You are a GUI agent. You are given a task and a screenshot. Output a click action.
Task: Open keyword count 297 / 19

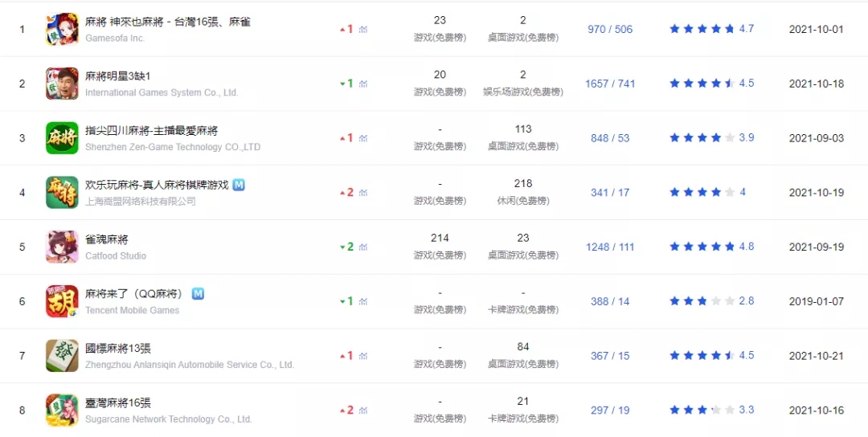click(x=610, y=410)
